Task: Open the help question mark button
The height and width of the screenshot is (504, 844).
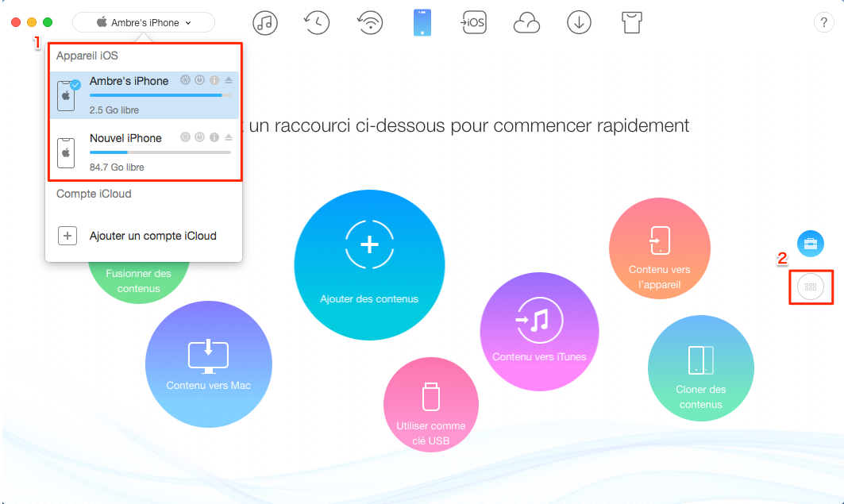Action: (823, 22)
